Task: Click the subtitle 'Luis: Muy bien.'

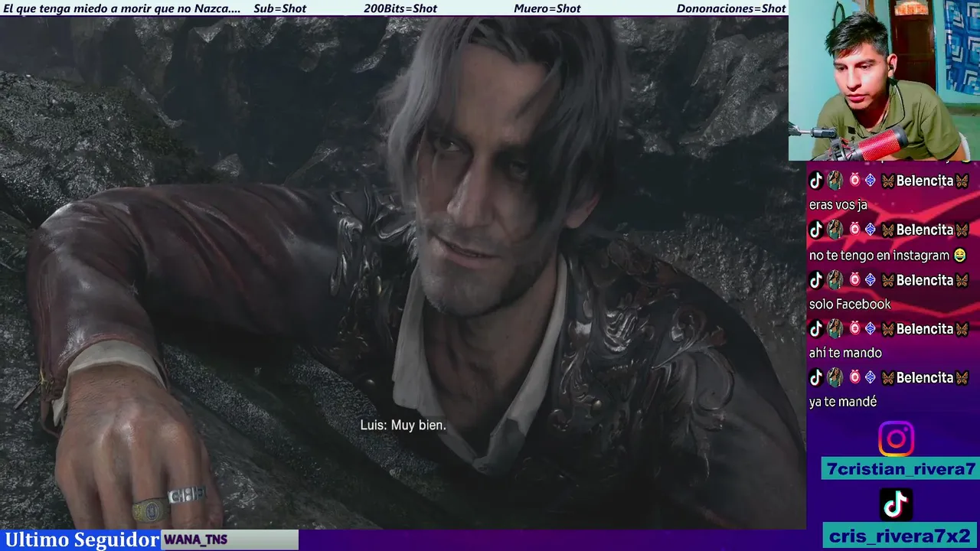Action: tap(403, 425)
